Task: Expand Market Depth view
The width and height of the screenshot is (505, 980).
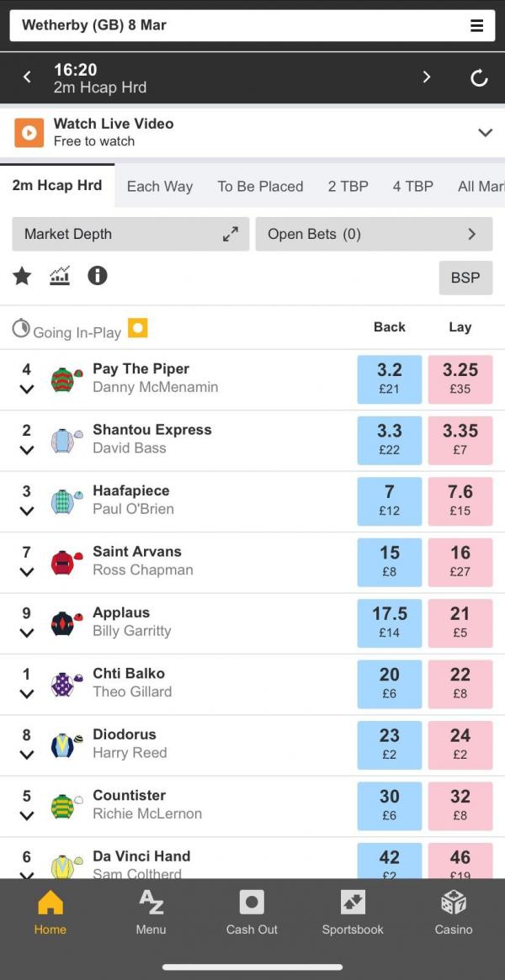Action: click(x=130, y=235)
